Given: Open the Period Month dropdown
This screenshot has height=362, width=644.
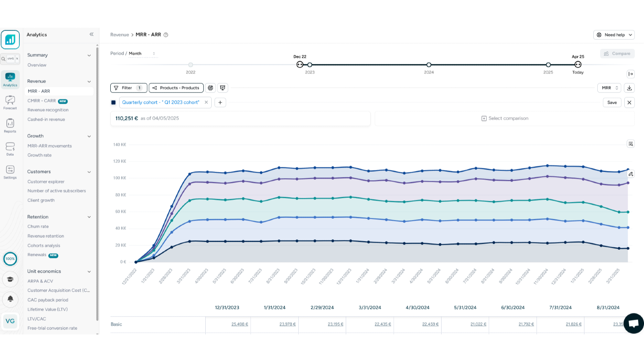Looking at the screenshot, I should click(143, 53).
